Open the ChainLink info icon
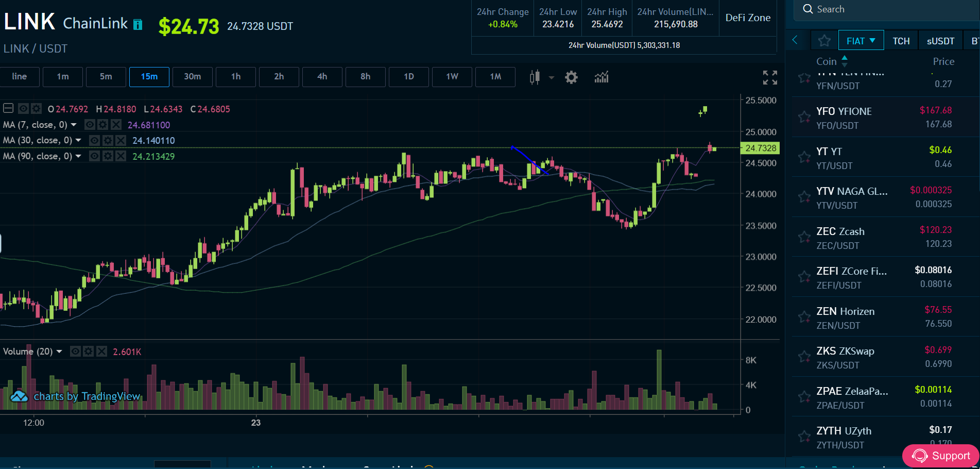The width and height of the screenshot is (980, 469). (137, 25)
